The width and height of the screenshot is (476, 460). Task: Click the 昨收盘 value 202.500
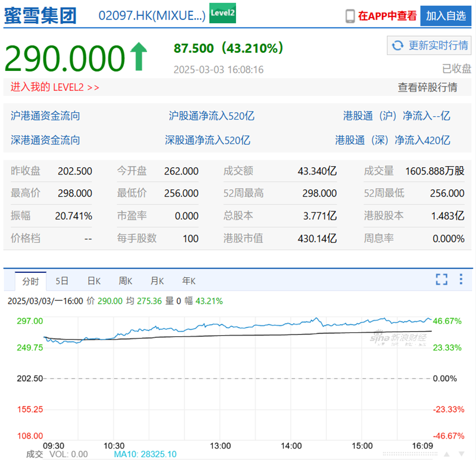coord(75,171)
